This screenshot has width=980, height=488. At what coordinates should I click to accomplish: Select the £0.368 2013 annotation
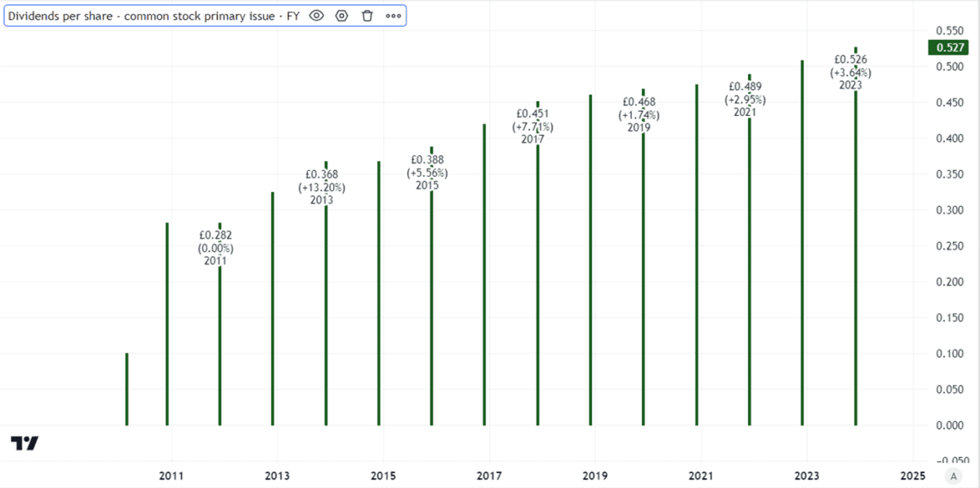[322, 187]
